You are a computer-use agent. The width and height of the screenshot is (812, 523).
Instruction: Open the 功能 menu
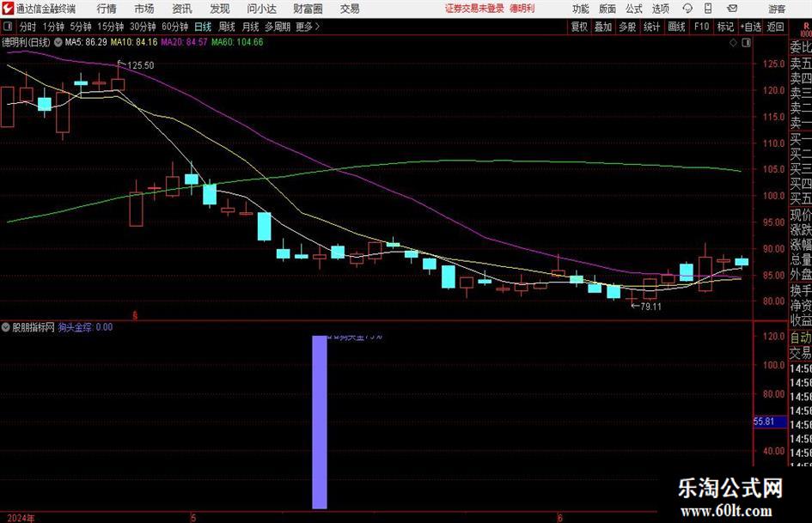coord(581,9)
